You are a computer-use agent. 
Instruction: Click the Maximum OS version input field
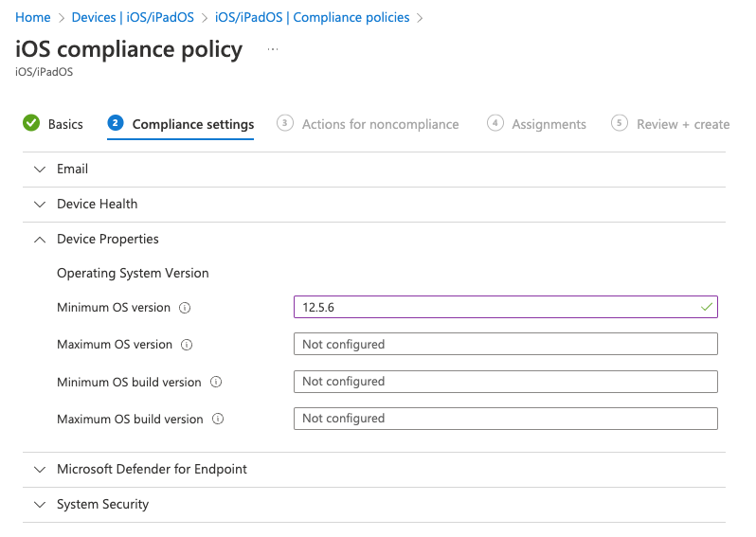click(x=506, y=344)
